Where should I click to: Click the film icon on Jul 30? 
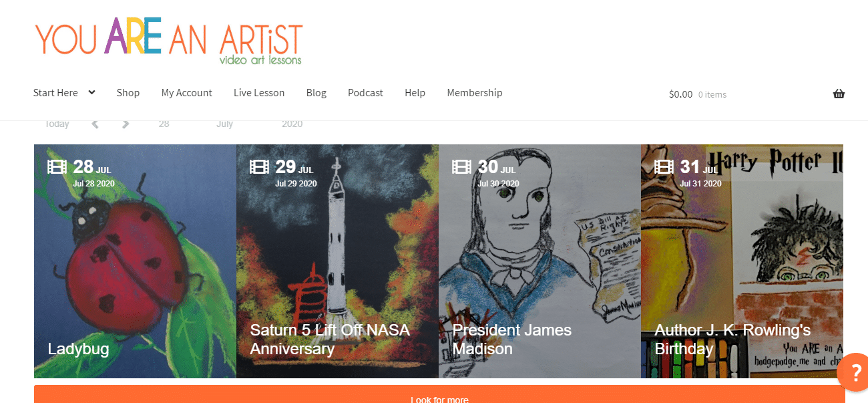click(x=462, y=166)
